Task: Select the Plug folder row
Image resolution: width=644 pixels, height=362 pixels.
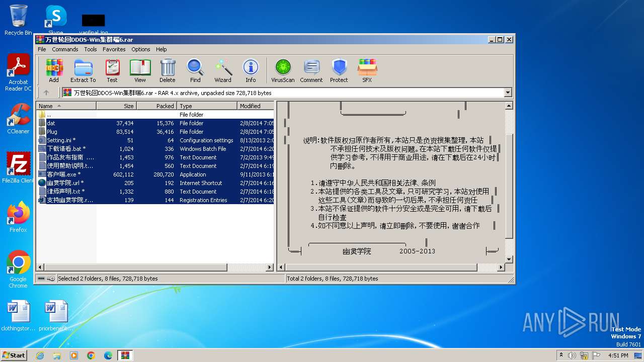Action: pos(155,132)
